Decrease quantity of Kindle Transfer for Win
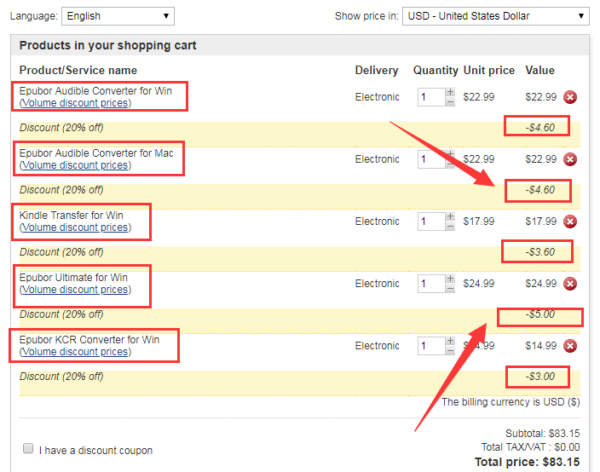Image resolution: width=600 pixels, height=472 pixels. click(x=450, y=226)
